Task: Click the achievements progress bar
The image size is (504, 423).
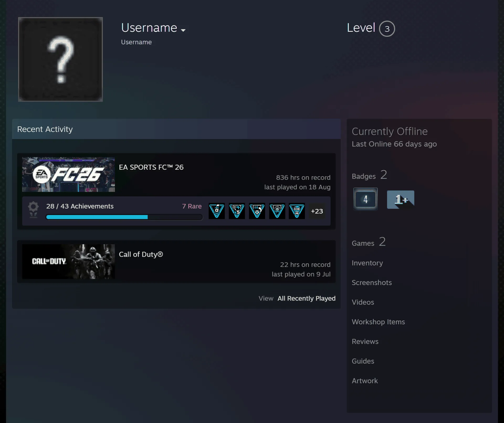Action: click(x=124, y=217)
